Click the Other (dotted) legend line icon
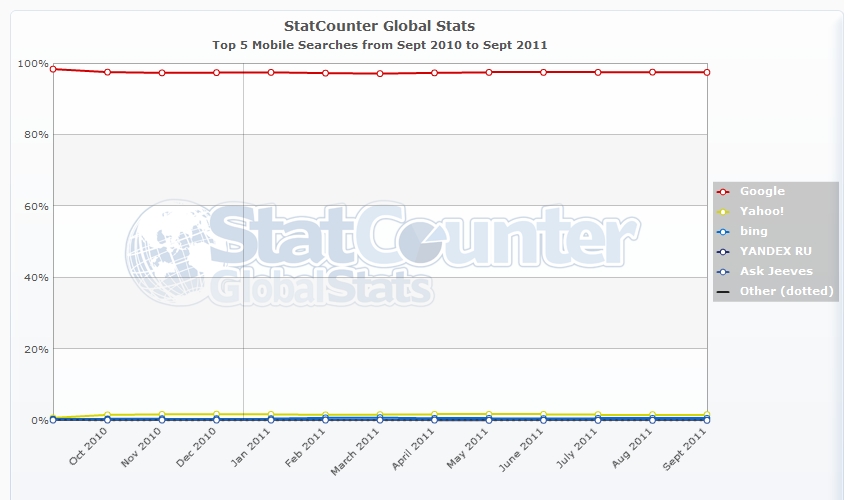854x500 pixels. pos(723,291)
